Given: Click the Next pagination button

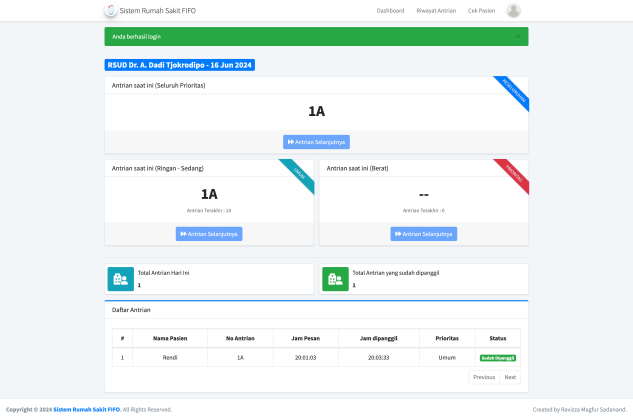Looking at the screenshot, I should (510, 377).
